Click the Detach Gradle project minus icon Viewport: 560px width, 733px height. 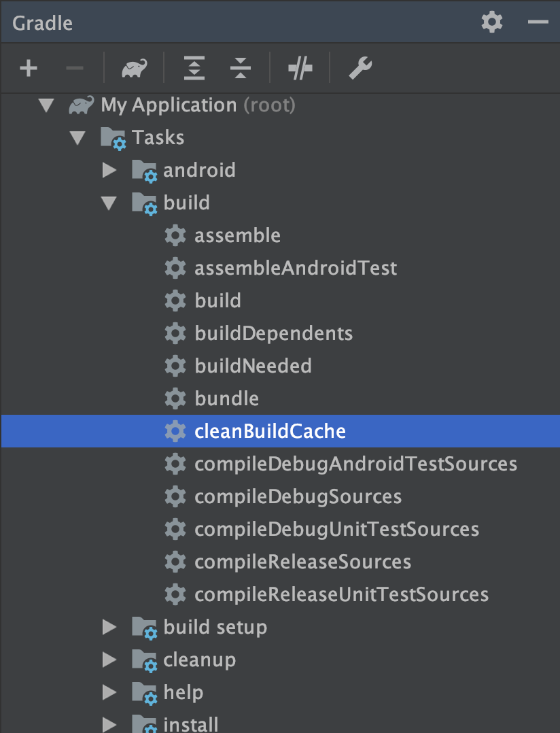[x=75, y=68]
